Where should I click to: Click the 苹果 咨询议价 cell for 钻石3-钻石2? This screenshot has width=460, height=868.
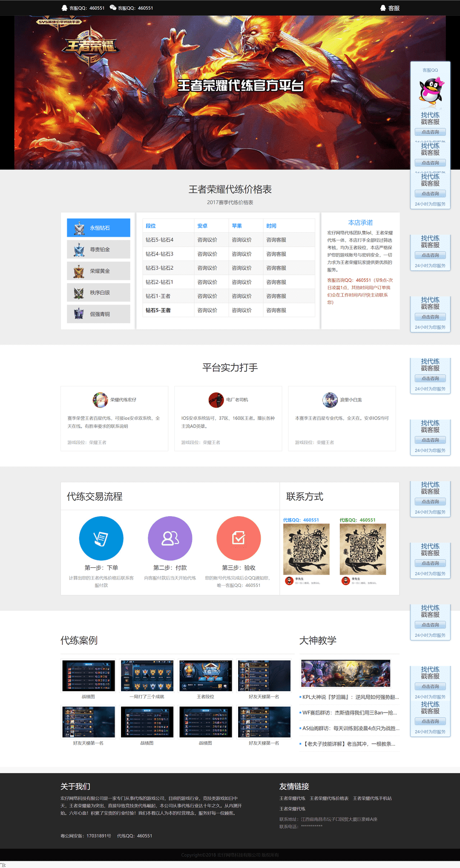(242, 268)
